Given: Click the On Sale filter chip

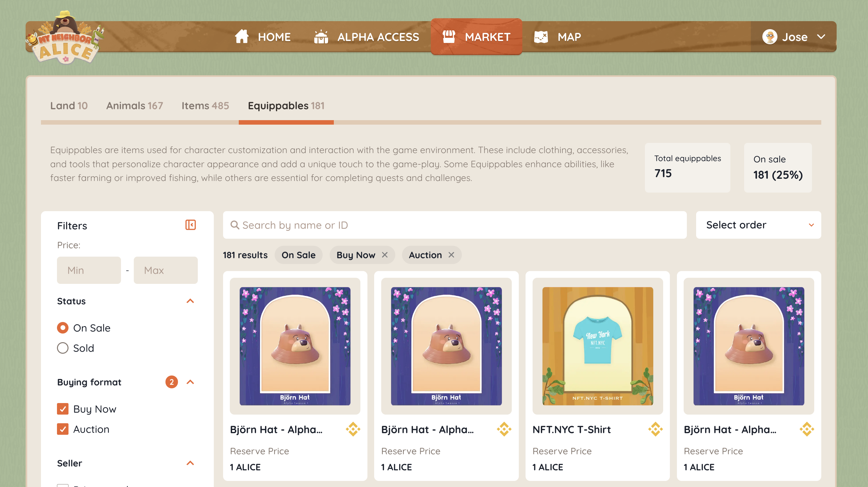Looking at the screenshot, I should tap(298, 255).
